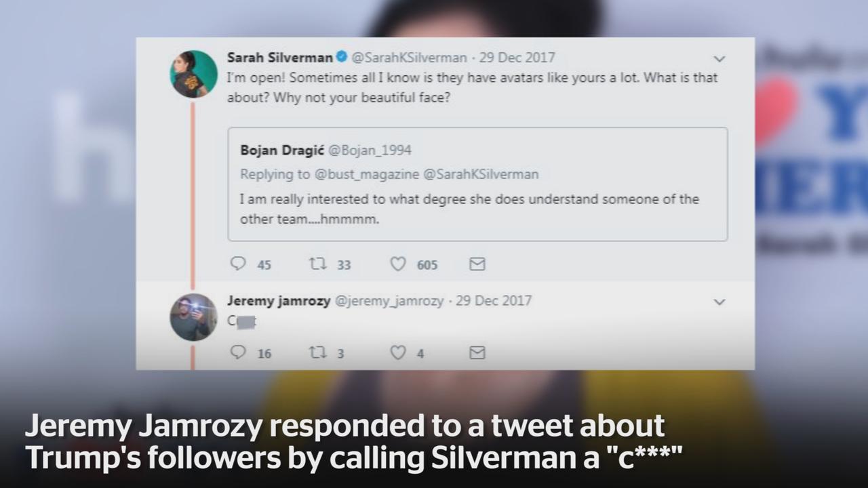The image size is (868, 488).
Task: Open the @SarahKSilverman handle link
Action: pyautogui.click(x=410, y=58)
